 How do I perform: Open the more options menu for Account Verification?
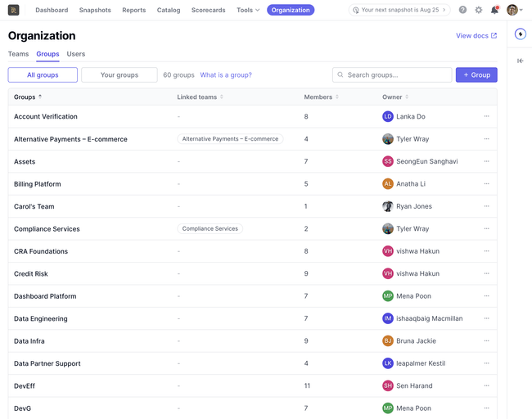tap(486, 116)
